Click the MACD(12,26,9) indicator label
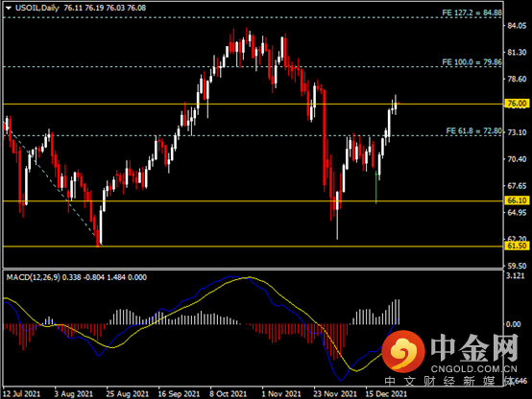 coord(34,277)
